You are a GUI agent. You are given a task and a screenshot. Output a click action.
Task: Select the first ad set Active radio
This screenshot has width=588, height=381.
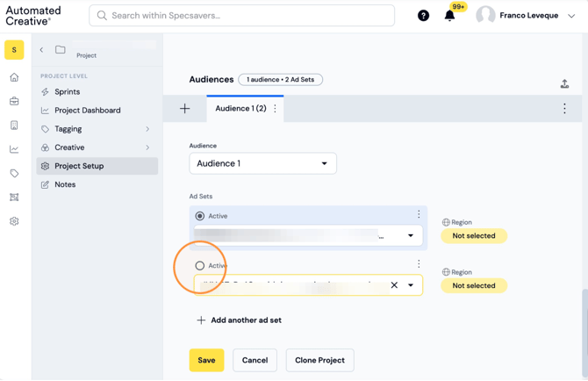(200, 216)
